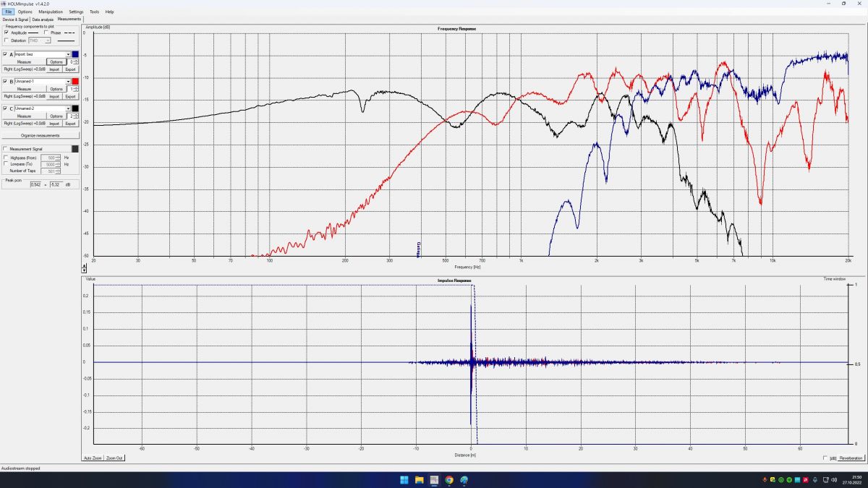Screen dimensions: 868x488
Task: Open the File menu
Action: [9, 12]
